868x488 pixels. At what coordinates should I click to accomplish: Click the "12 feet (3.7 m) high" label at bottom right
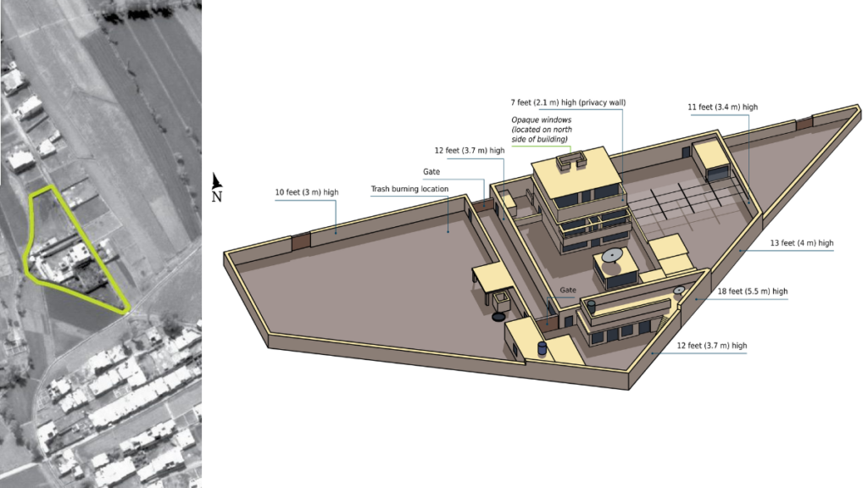click(x=712, y=346)
